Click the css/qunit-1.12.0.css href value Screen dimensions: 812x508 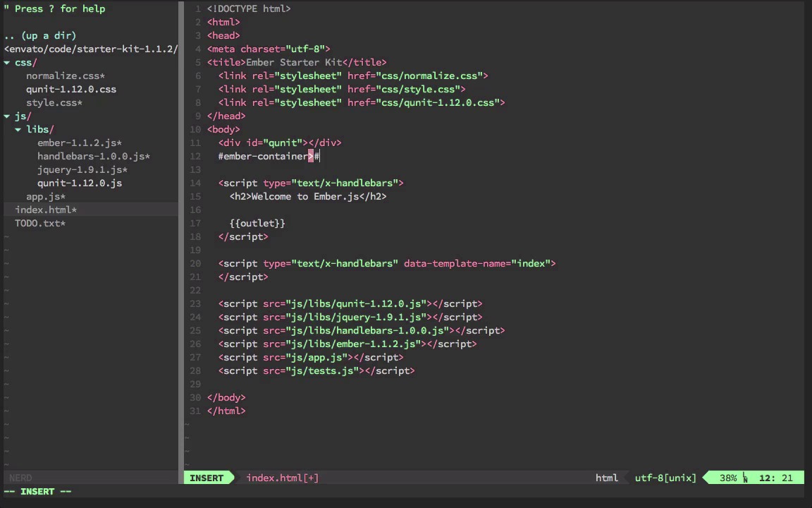pos(438,102)
